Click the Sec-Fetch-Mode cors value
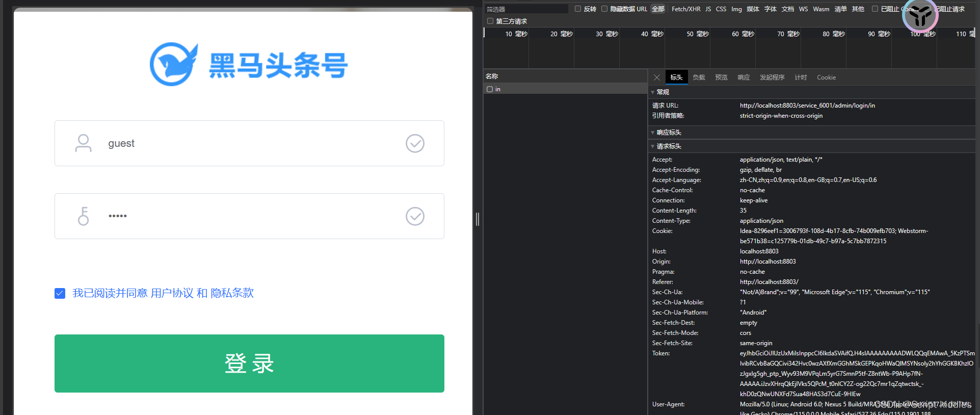The width and height of the screenshot is (980, 415). coord(746,333)
